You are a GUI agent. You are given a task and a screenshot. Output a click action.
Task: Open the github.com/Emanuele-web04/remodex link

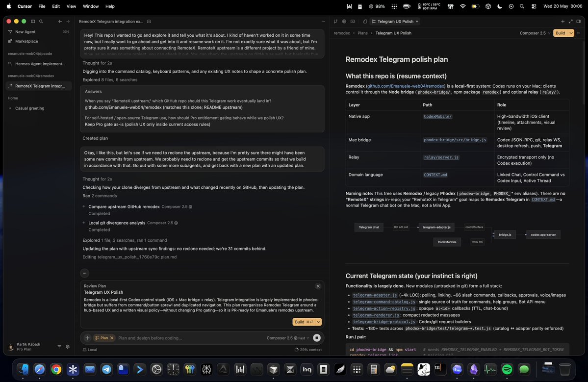(x=406, y=86)
